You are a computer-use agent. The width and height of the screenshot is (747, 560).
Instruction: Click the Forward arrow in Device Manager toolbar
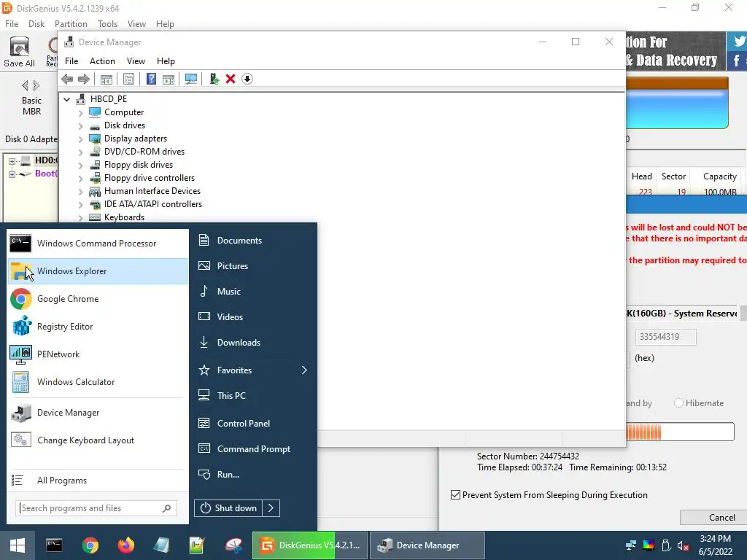[84, 79]
